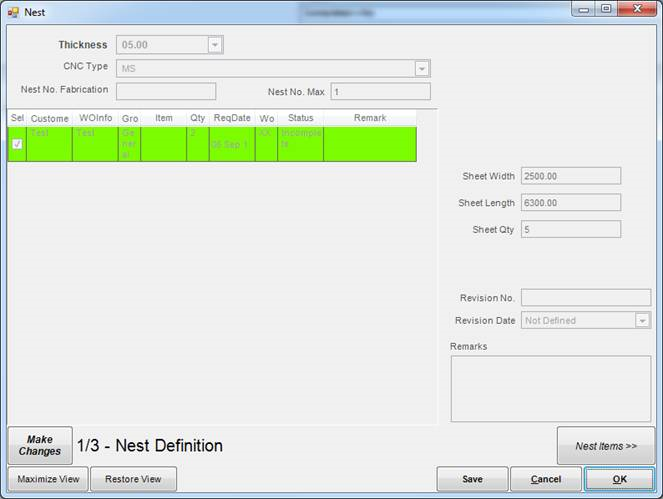The height and width of the screenshot is (499, 663).
Task: Sort by the Status column header
Action: coord(300,118)
